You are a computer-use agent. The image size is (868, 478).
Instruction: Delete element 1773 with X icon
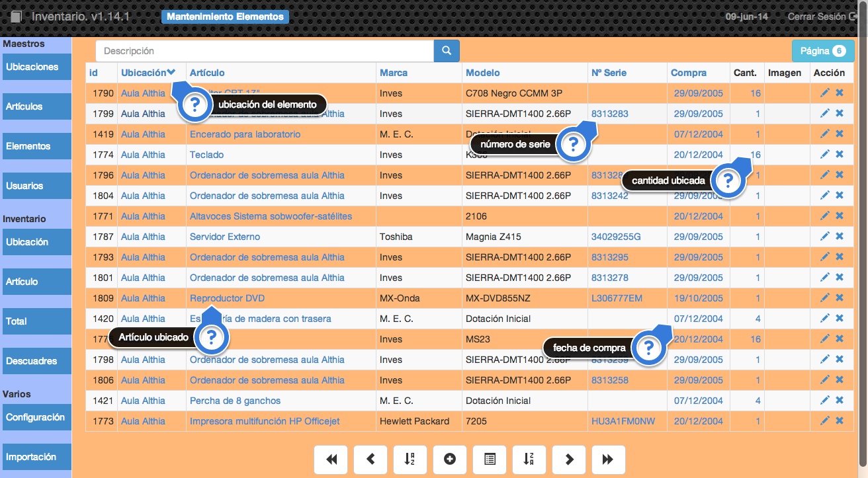click(840, 421)
